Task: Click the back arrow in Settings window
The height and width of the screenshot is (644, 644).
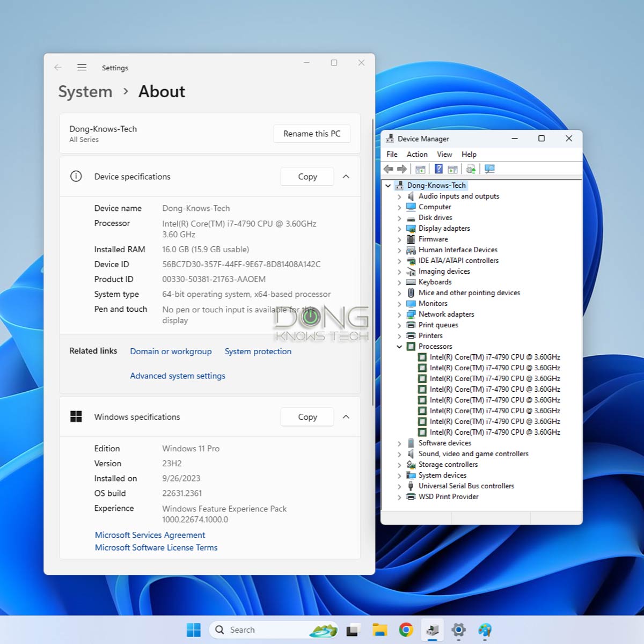Action: 58,68
